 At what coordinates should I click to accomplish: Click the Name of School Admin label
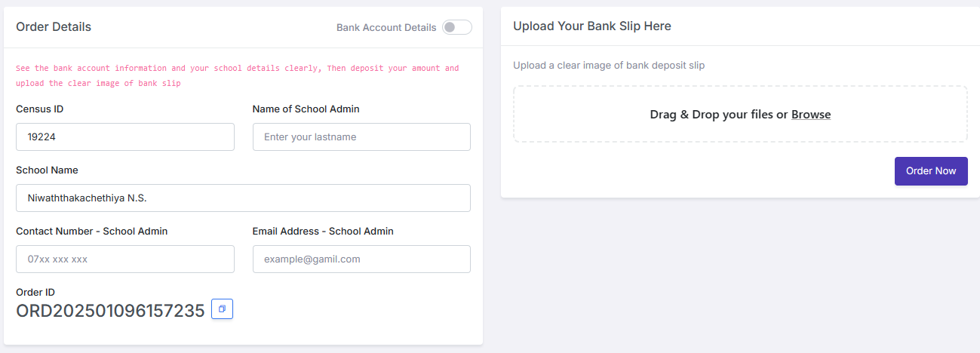(x=306, y=109)
